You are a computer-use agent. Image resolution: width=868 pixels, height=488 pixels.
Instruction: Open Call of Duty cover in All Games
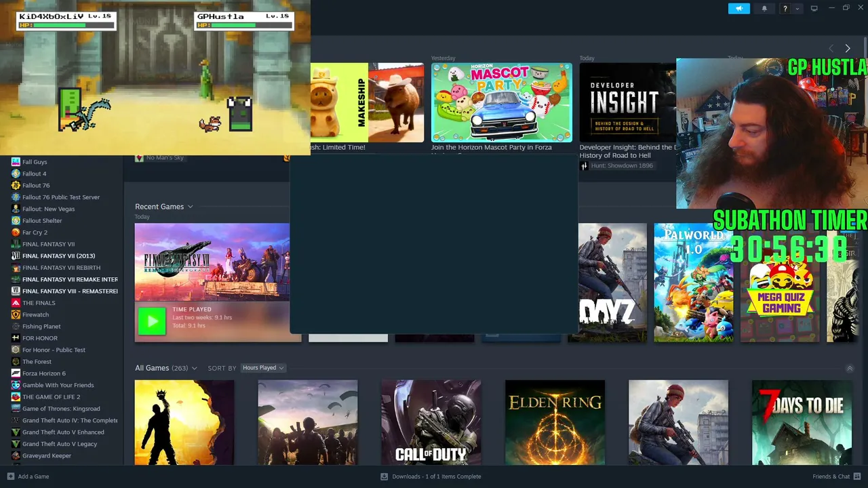coord(431,423)
